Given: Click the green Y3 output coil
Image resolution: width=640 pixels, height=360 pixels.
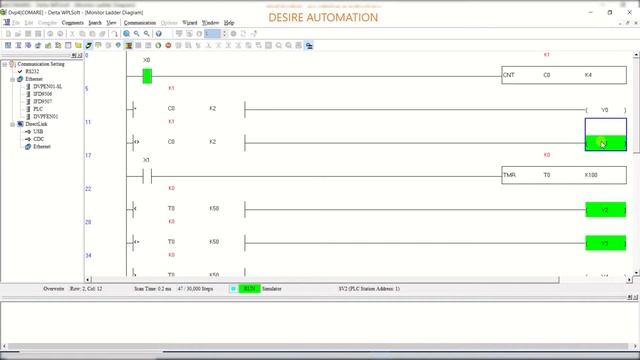Looking at the screenshot, I should point(605,243).
